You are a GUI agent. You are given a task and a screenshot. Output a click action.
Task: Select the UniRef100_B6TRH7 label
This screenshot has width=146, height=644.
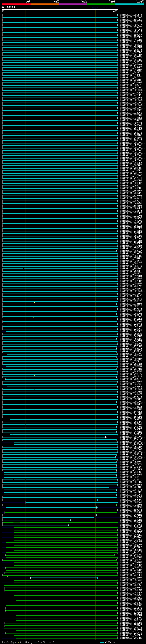tap(131, 55)
